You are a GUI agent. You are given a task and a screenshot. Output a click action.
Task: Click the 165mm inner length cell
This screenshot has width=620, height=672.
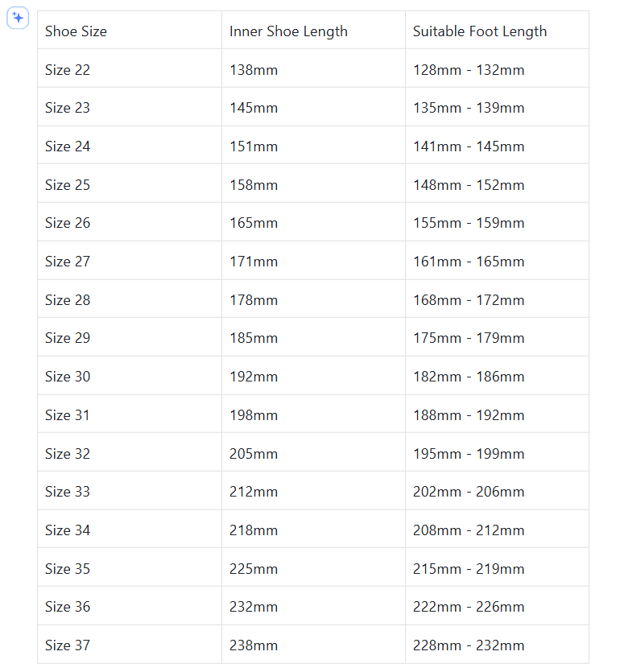254,223
